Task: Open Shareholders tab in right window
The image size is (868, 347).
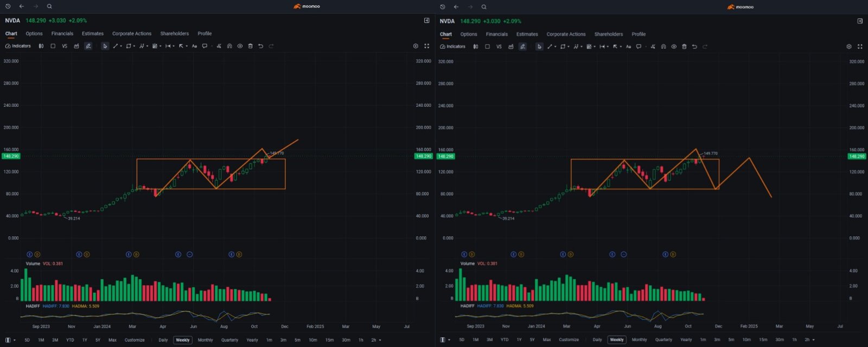Action: tap(609, 34)
